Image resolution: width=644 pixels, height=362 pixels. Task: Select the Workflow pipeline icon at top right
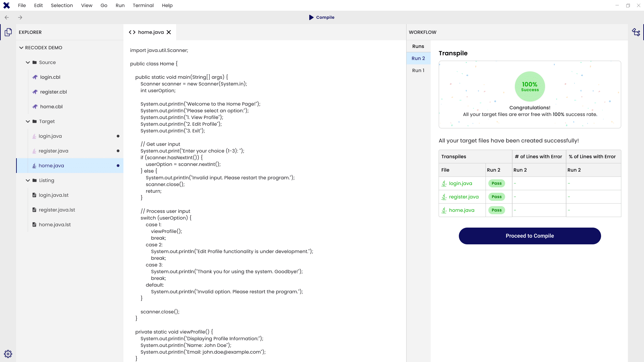pos(636,32)
